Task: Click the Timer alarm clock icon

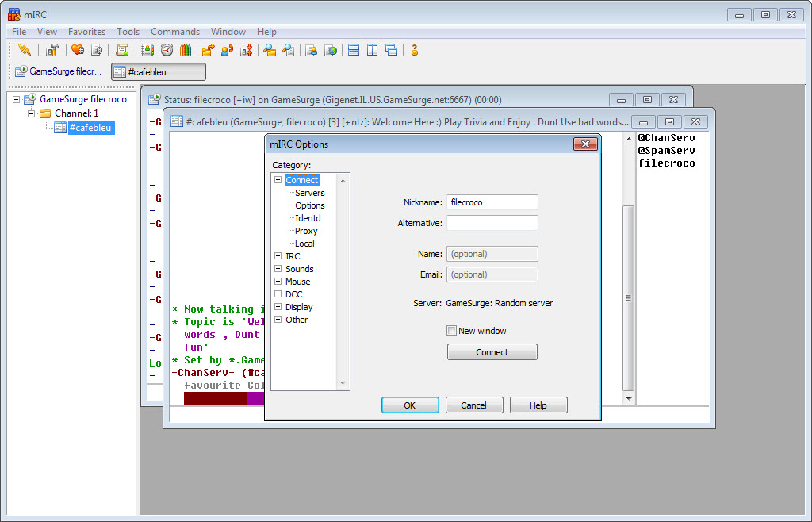Action: coord(167,50)
